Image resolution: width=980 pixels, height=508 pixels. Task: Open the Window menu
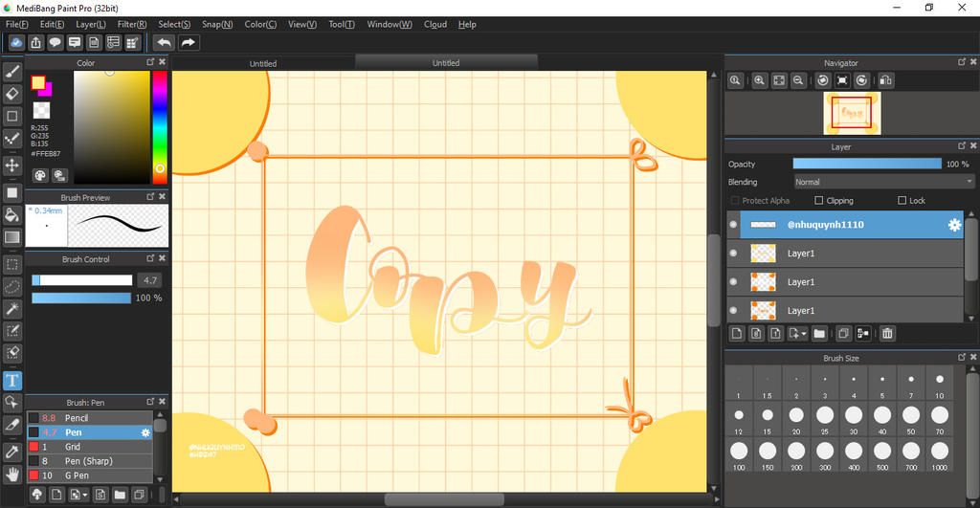click(390, 24)
